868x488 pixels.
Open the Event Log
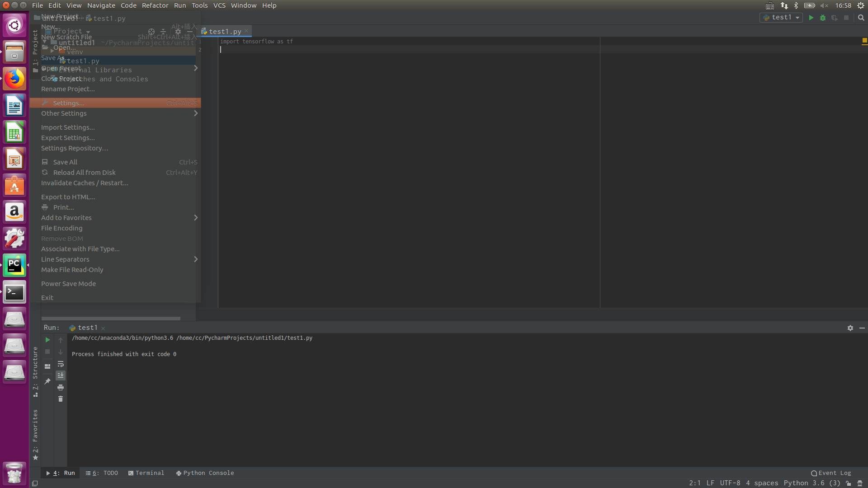[x=831, y=473]
